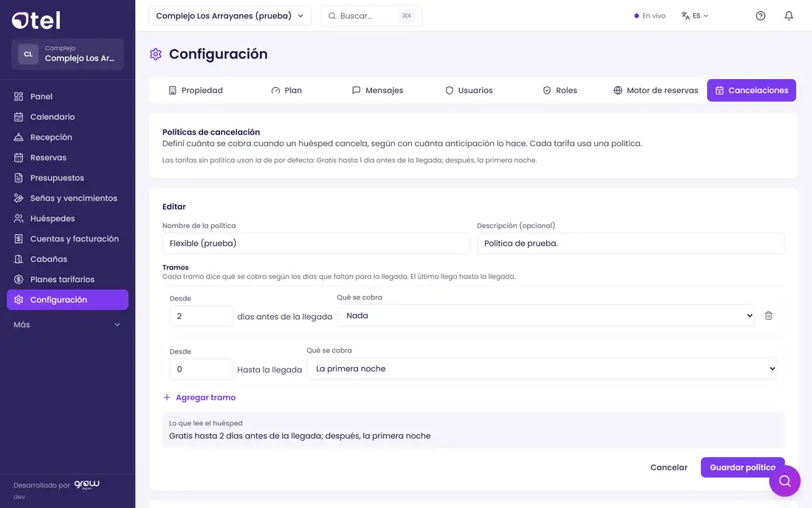The image size is (812, 508).
Task: Click the Cancelar button
Action: (x=669, y=467)
